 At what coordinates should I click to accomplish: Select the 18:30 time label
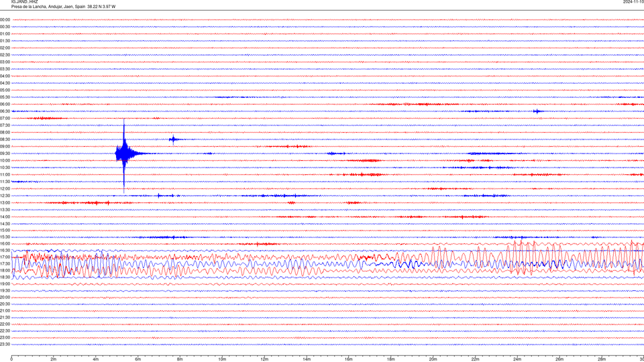tap(5, 278)
